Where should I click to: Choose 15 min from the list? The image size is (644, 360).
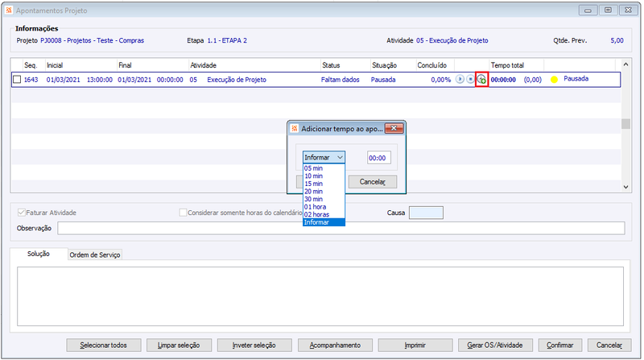(324, 184)
